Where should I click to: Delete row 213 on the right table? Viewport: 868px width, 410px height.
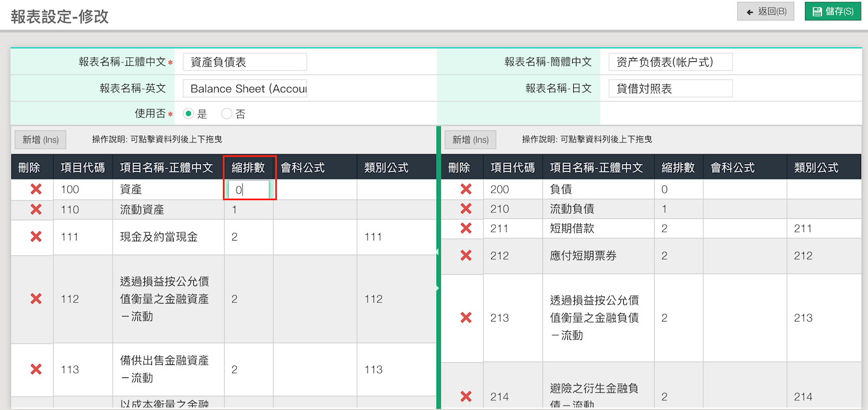click(466, 318)
